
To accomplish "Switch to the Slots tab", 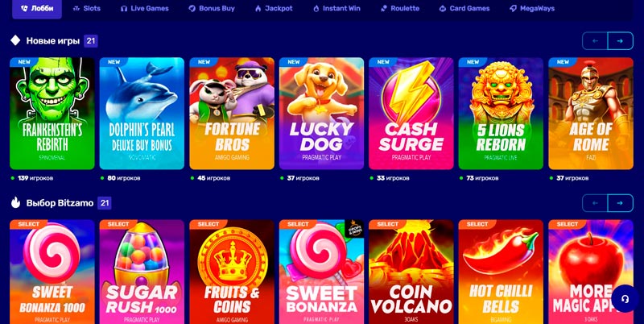I will coord(86,8).
